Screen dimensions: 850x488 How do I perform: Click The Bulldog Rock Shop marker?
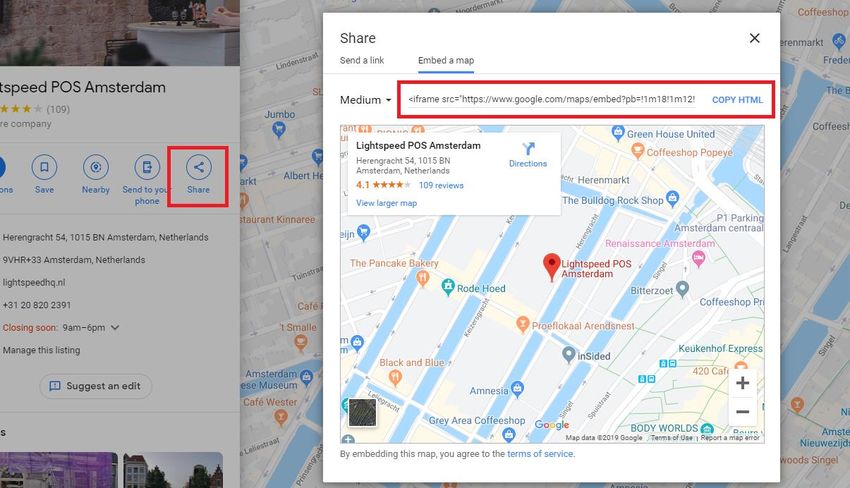coord(672,198)
